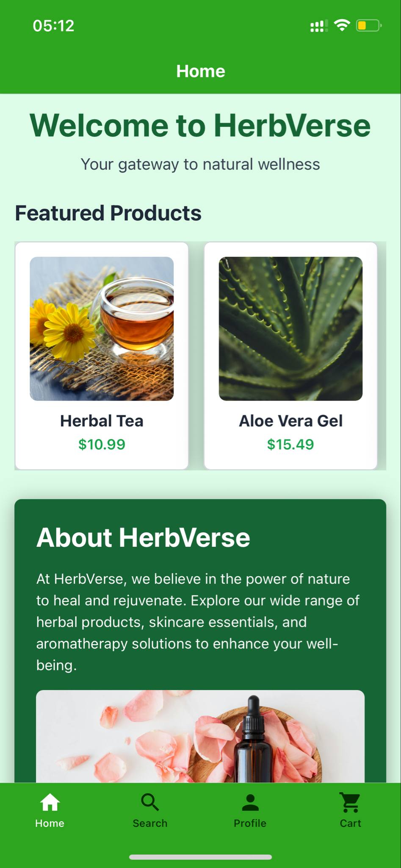
Task: Open the shopping Cart icon
Action: coord(350,802)
